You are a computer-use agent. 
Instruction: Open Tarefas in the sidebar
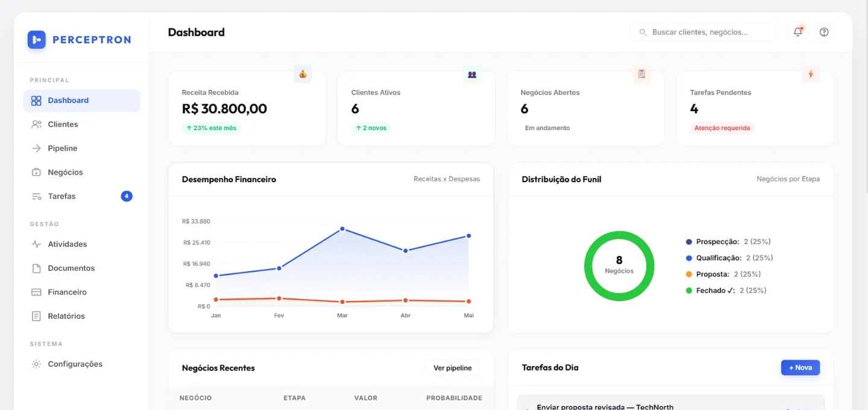[81, 196]
